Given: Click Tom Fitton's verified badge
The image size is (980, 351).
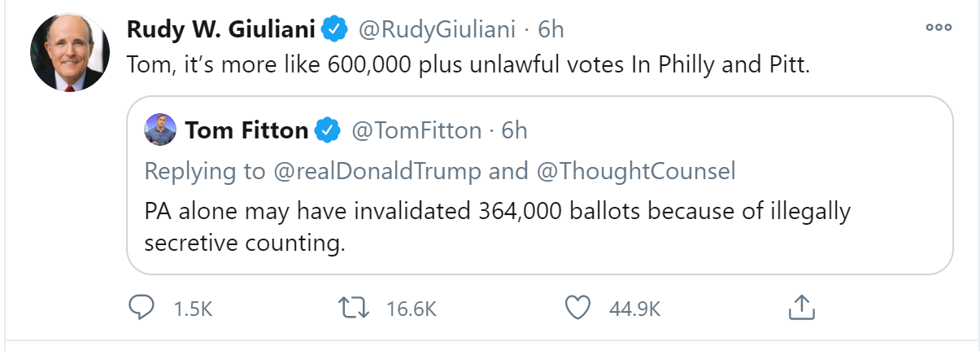Looking at the screenshot, I should [328, 130].
